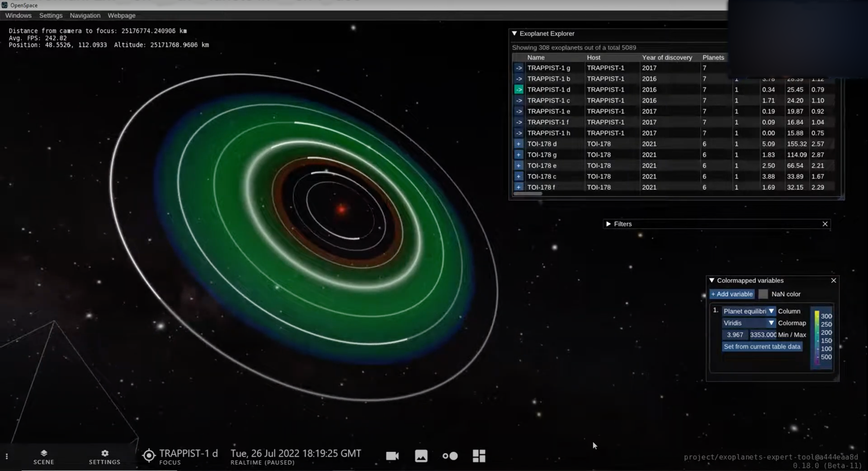Close the Colormapped variables panel
This screenshot has height=471, width=868.
834,280
